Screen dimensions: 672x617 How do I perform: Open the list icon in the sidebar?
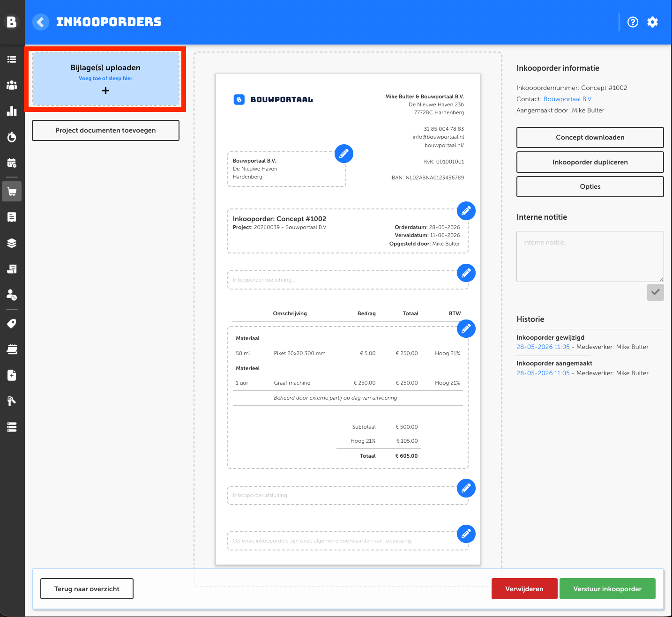tap(12, 59)
